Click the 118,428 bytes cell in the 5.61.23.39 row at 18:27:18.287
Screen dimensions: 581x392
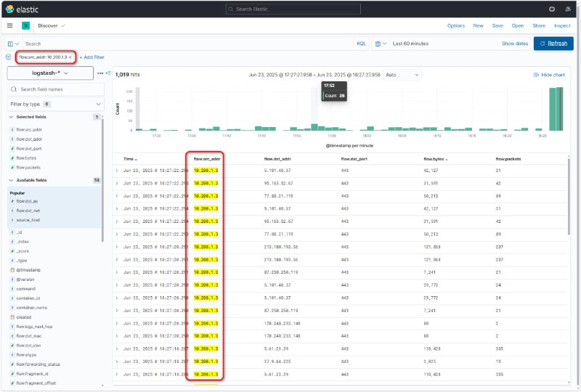pos(432,348)
